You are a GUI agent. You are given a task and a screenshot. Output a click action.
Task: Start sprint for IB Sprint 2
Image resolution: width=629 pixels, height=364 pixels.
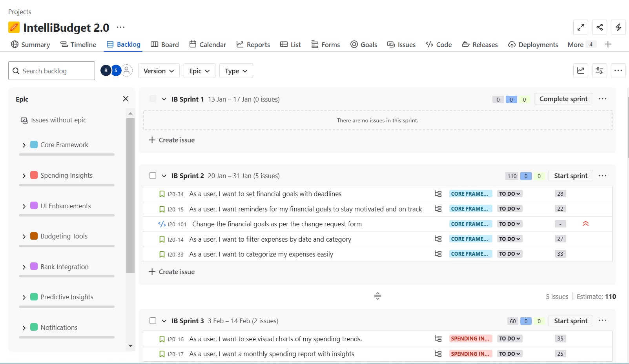(x=571, y=176)
